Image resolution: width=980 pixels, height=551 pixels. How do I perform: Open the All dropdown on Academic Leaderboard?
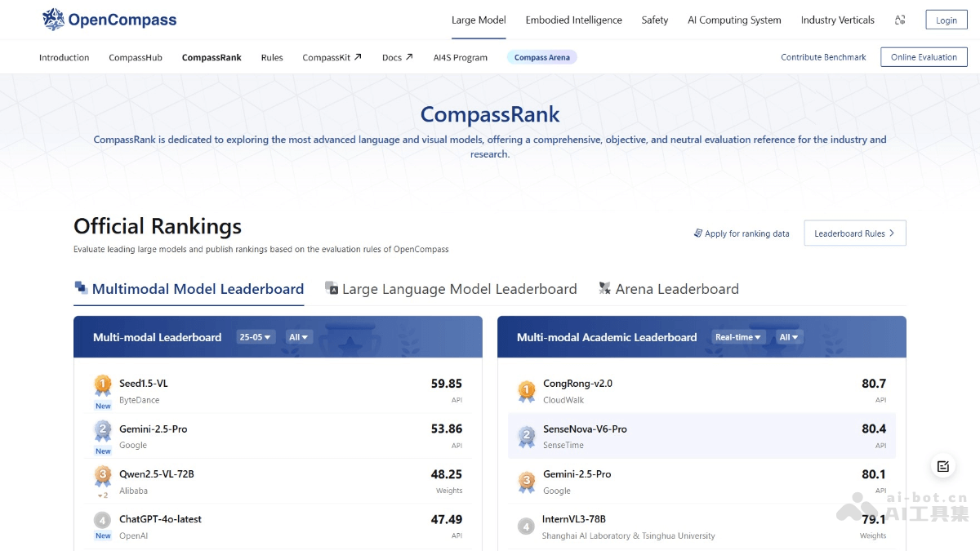(788, 336)
